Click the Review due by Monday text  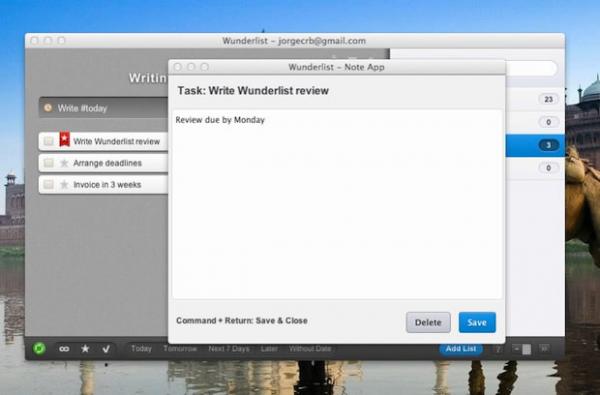pos(220,120)
